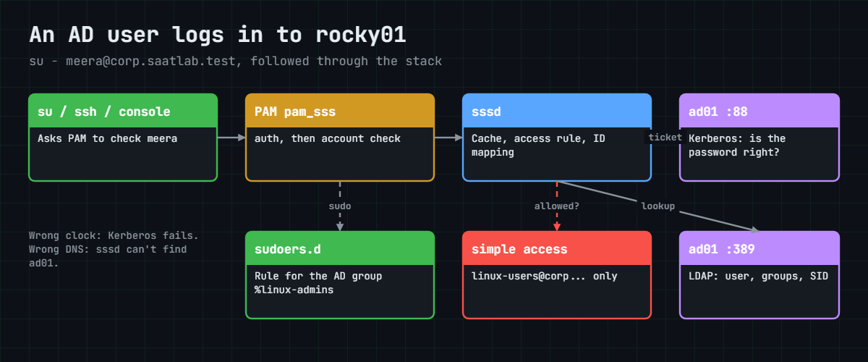Image resolution: width=868 pixels, height=362 pixels.
Task: Select the subtitle 'su - meera@corp.saatlab.test' line
Action: click(x=235, y=62)
